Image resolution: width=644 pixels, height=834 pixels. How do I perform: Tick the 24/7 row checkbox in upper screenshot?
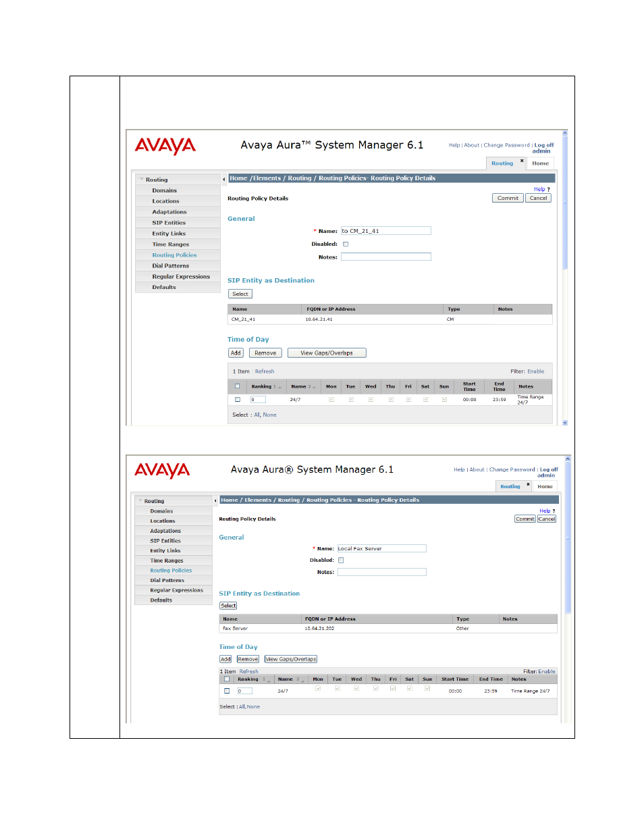click(237, 400)
